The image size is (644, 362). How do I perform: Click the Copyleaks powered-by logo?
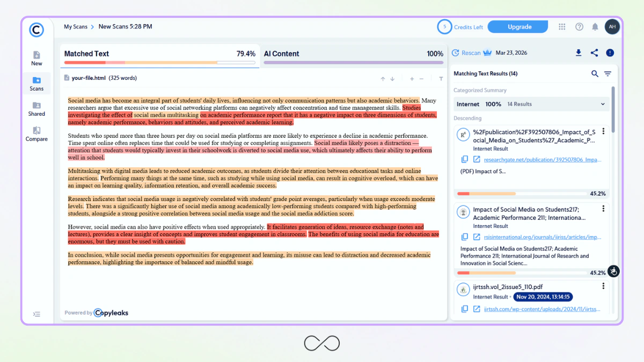coord(111,313)
